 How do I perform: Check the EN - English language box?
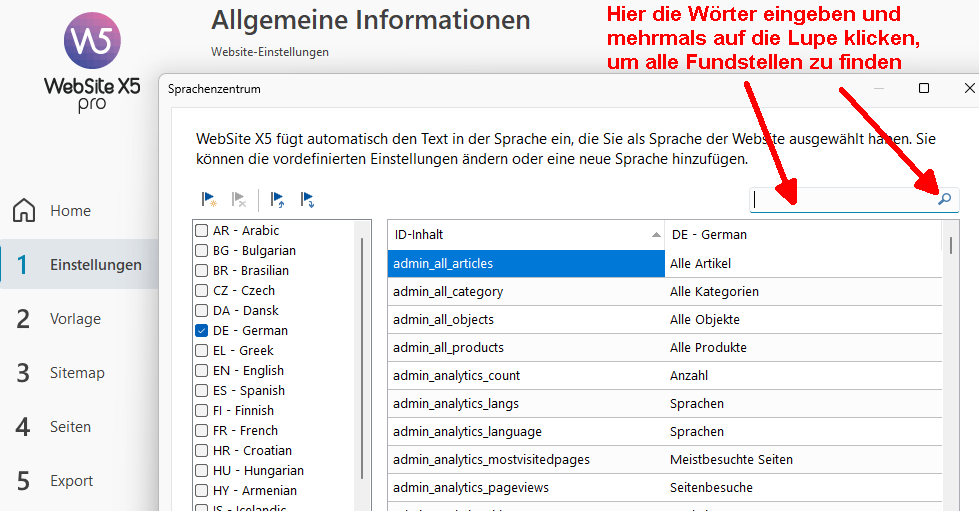pyautogui.click(x=202, y=371)
